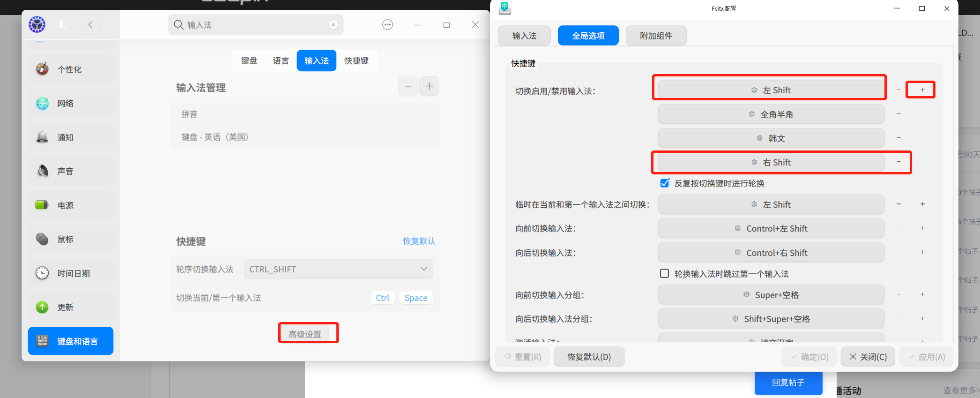
Task: Switch to the 语言 tab
Action: point(281,60)
